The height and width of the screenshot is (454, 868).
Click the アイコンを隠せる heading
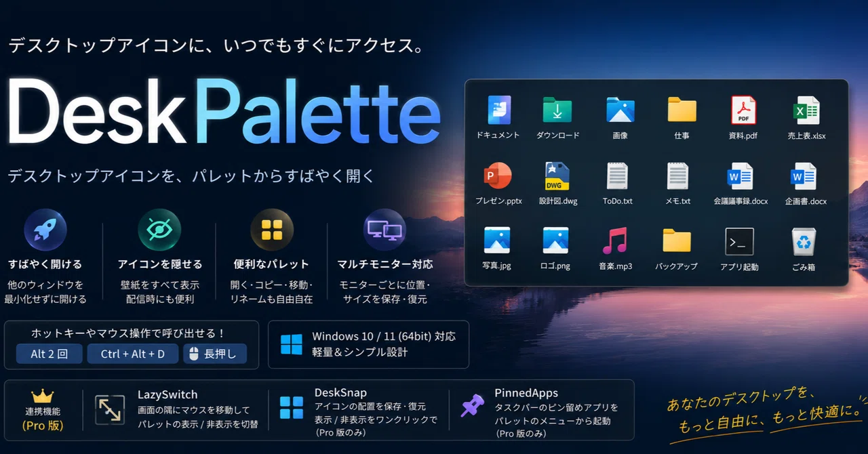160,264
